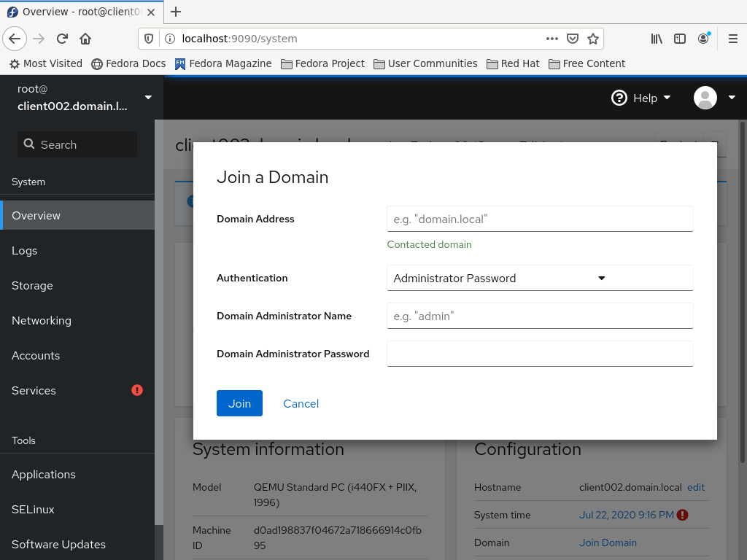The width and height of the screenshot is (747, 560).
Task: Open page actions three-dots menu
Action: click(551, 39)
